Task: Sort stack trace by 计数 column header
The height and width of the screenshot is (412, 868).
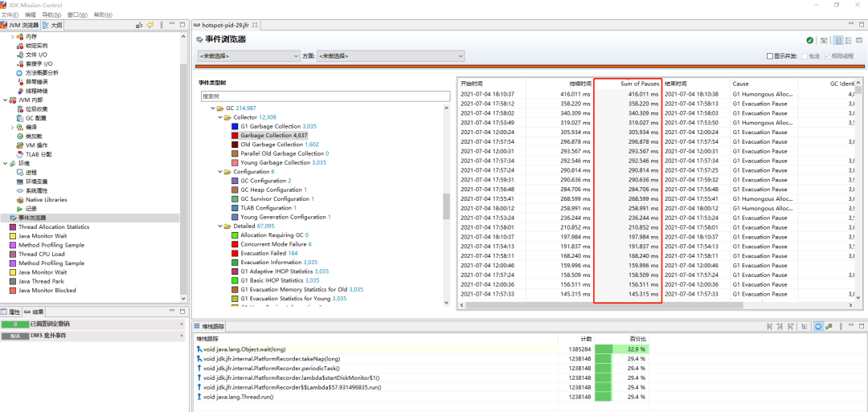Action: pyautogui.click(x=575, y=338)
